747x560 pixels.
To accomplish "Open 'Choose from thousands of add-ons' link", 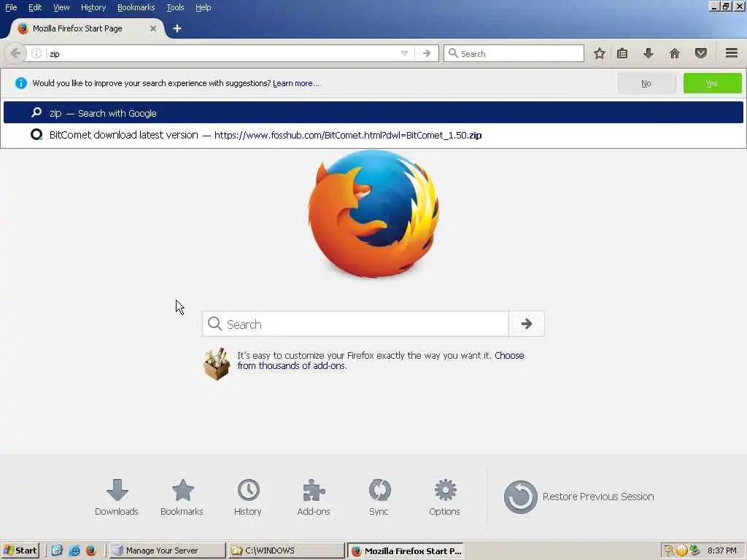I will pyautogui.click(x=381, y=360).
